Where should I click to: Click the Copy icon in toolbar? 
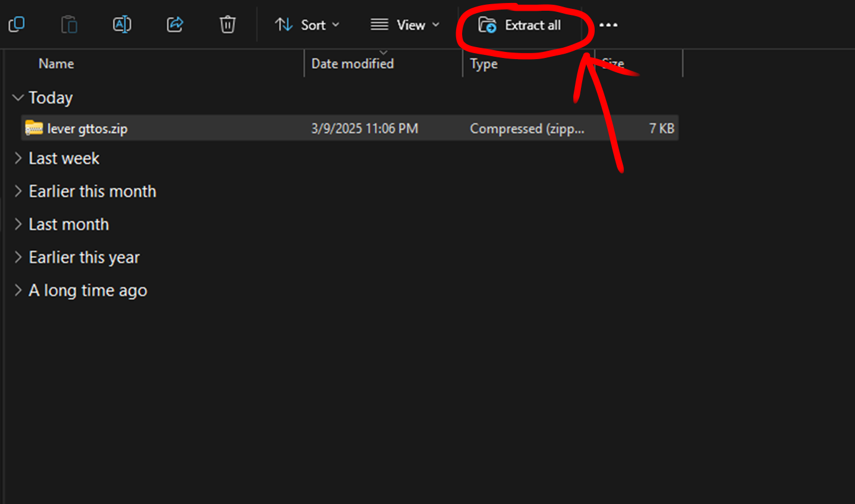pos(16,24)
